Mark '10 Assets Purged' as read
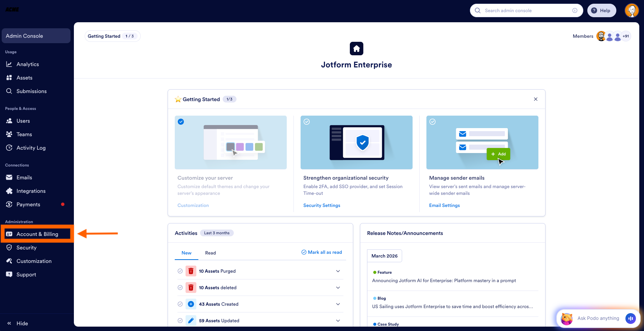This screenshot has width=644, height=331. pyautogui.click(x=180, y=271)
